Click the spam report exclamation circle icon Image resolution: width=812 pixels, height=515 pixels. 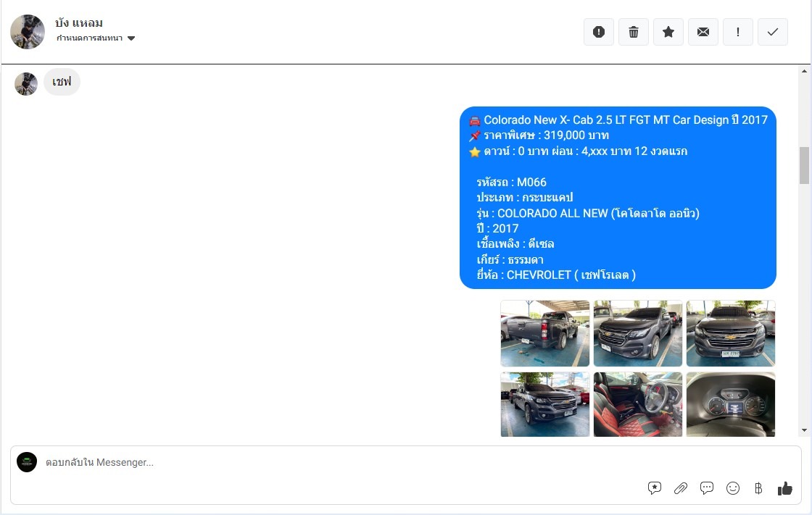click(599, 32)
